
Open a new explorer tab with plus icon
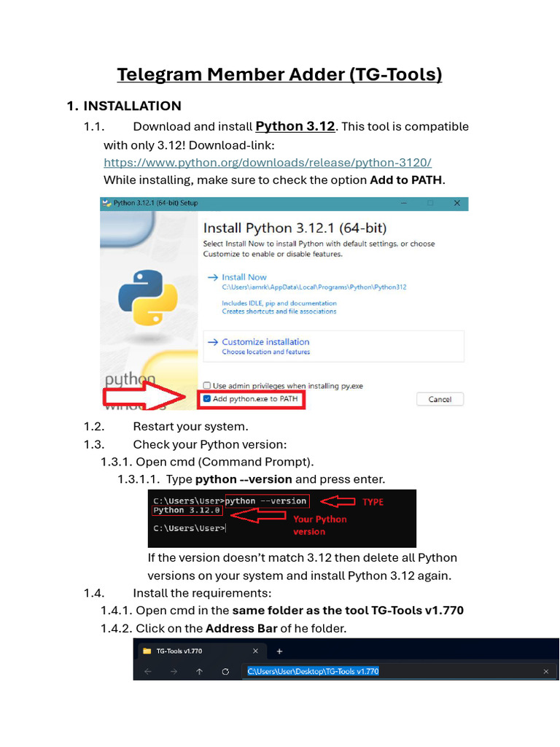pos(279,651)
